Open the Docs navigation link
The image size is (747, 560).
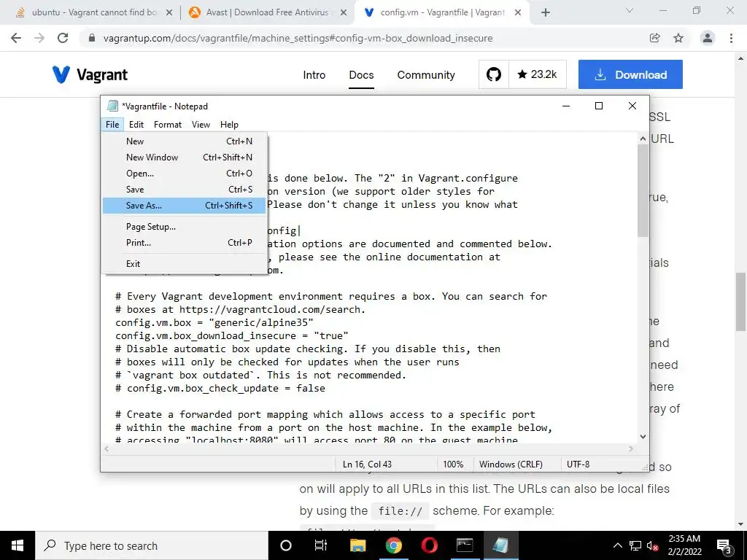tap(361, 75)
